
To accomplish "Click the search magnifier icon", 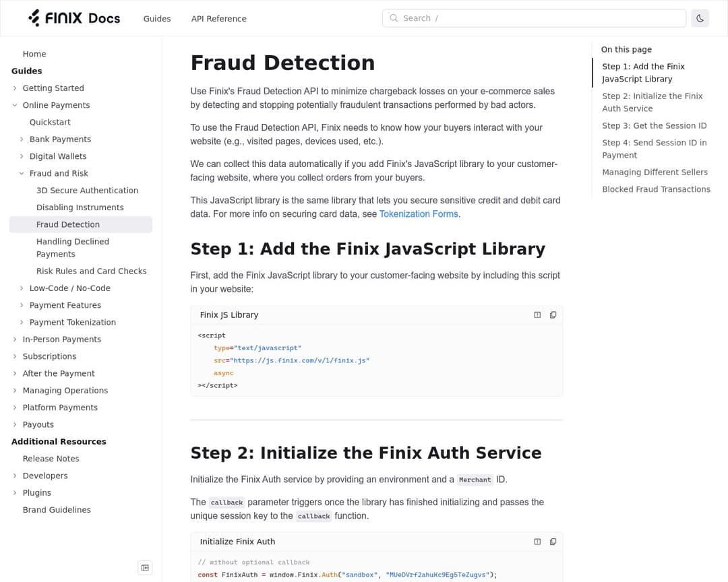I will tap(394, 18).
